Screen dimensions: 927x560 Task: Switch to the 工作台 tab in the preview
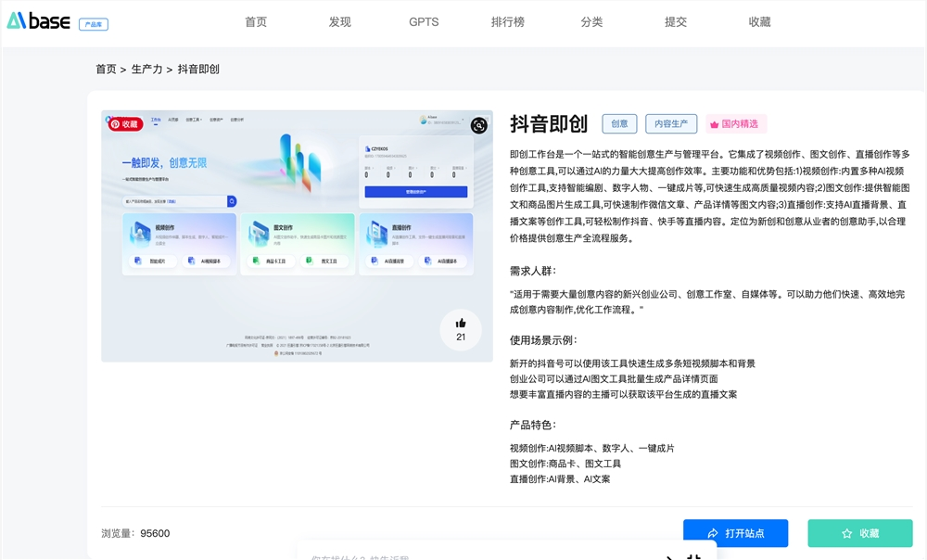(x=154, y=119)
